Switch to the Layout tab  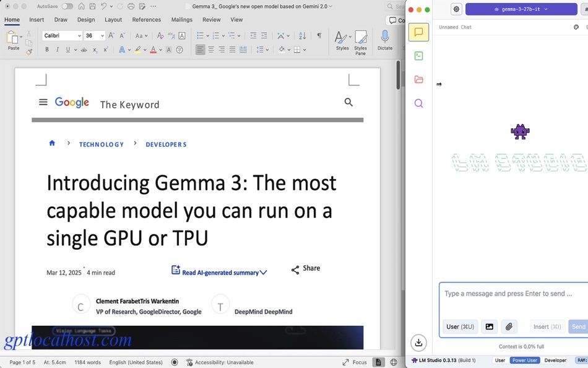point(113,20)
